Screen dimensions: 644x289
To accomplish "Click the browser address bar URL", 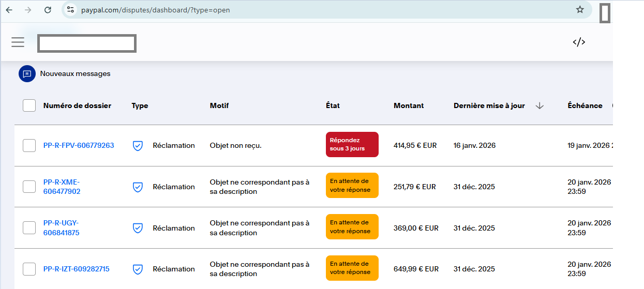I will [x=155, y=10].
